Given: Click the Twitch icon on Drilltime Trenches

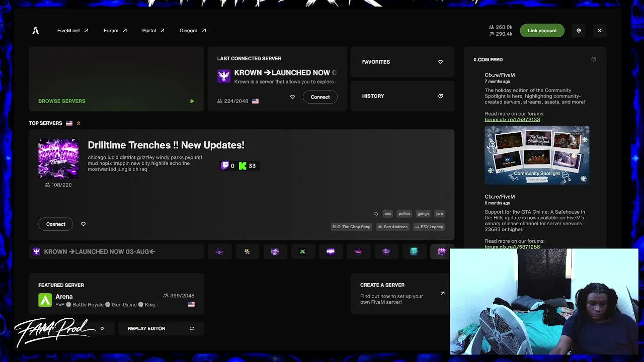Looking at the screenshot, I should click(x=225, y=165).
